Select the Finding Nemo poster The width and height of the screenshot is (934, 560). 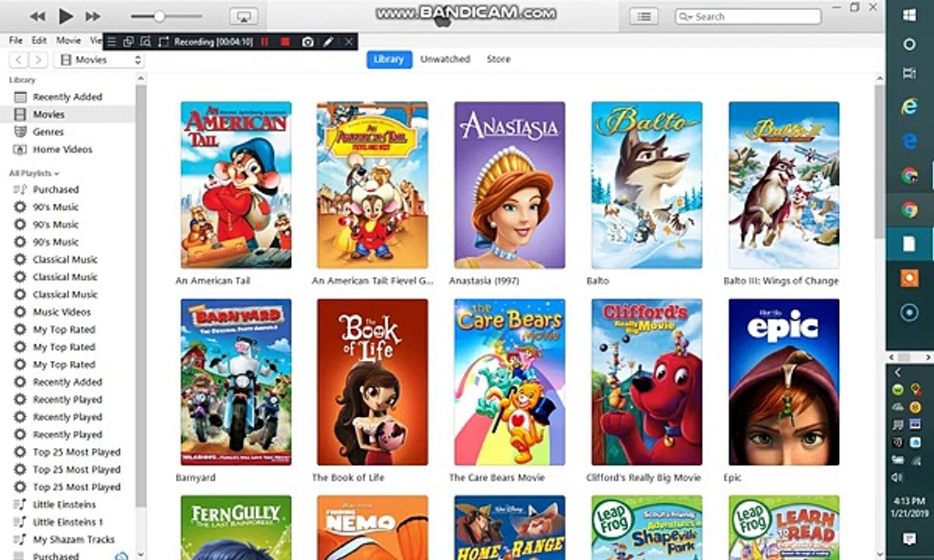tap(372, 527)
